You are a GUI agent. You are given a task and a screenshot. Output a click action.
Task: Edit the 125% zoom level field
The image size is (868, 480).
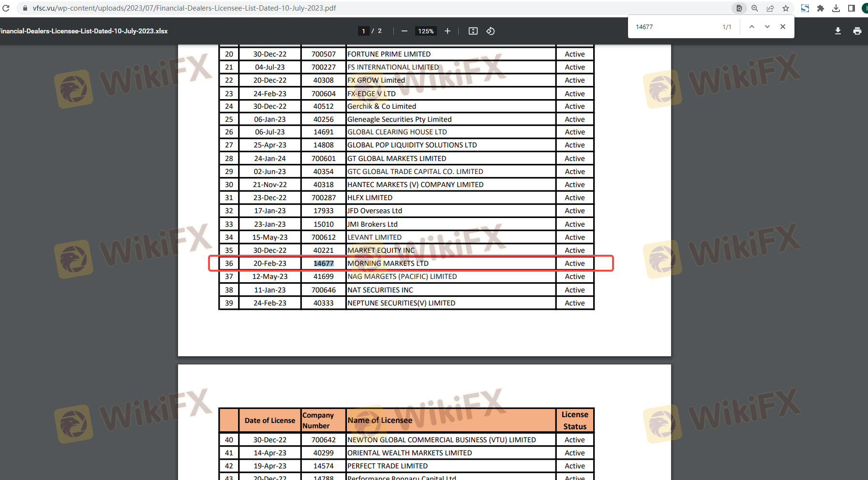[426, 31]
